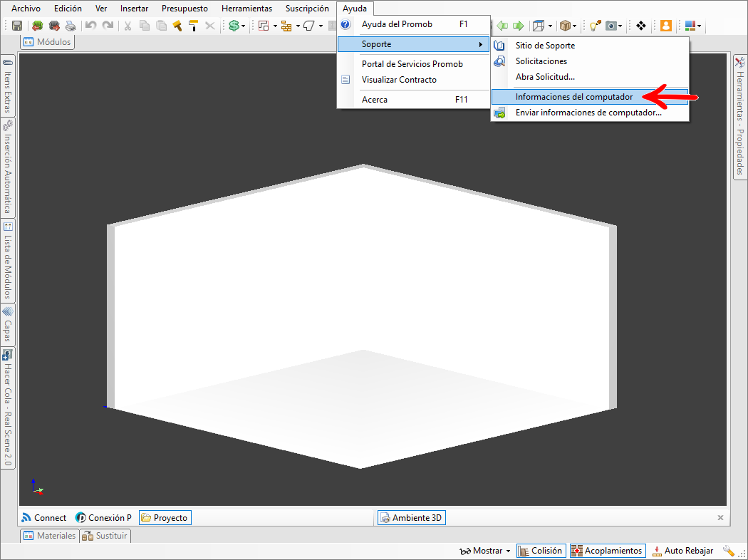Click the green right arrow icon
This screenshot has width=748, height=560.
tap(519, 26)
